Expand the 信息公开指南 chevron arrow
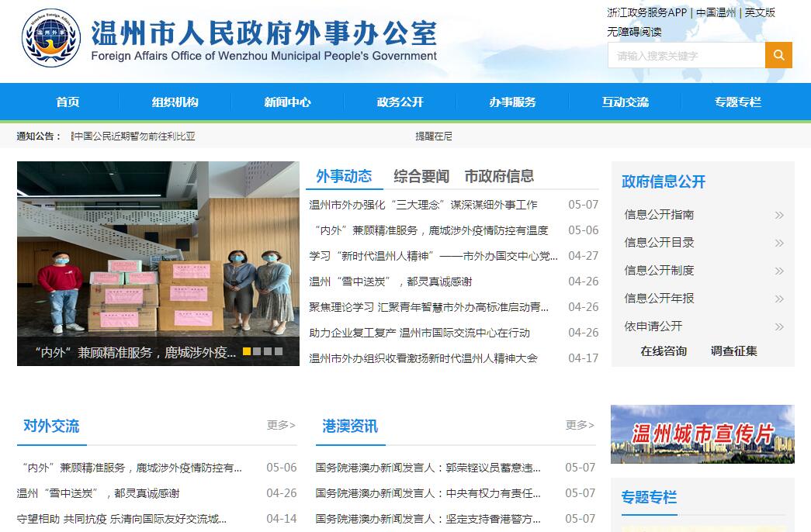 coord(779,215)
